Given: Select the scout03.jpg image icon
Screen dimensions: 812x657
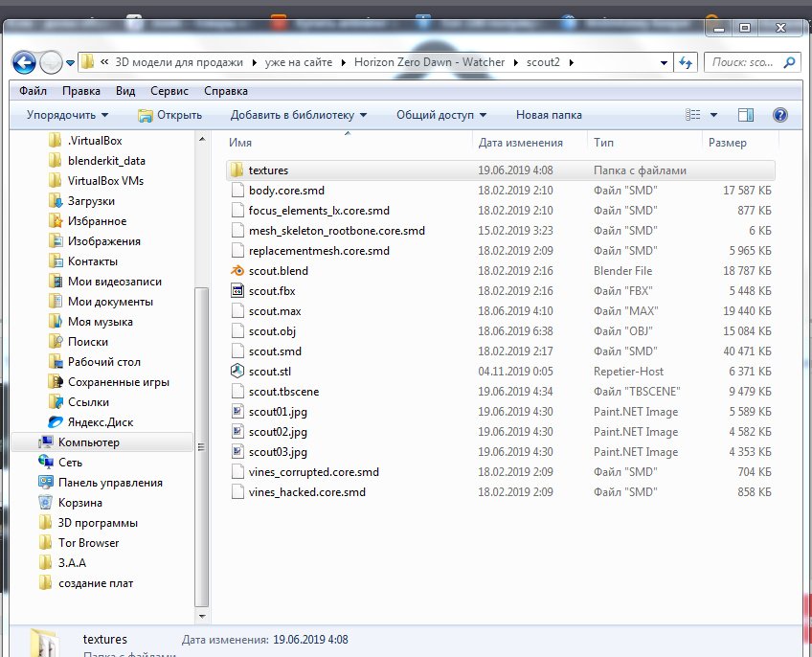Looking at the screenshot, I should click(x=237, y=452).
